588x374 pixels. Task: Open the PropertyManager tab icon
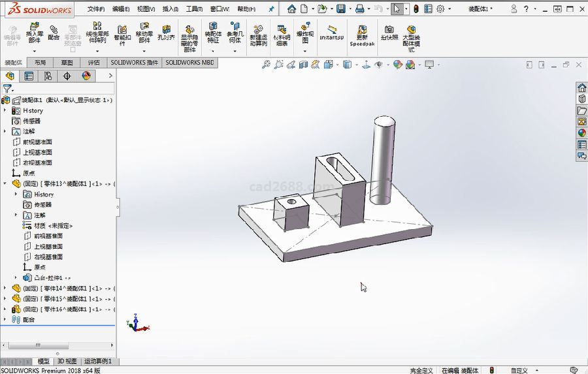tap(29, 76)
